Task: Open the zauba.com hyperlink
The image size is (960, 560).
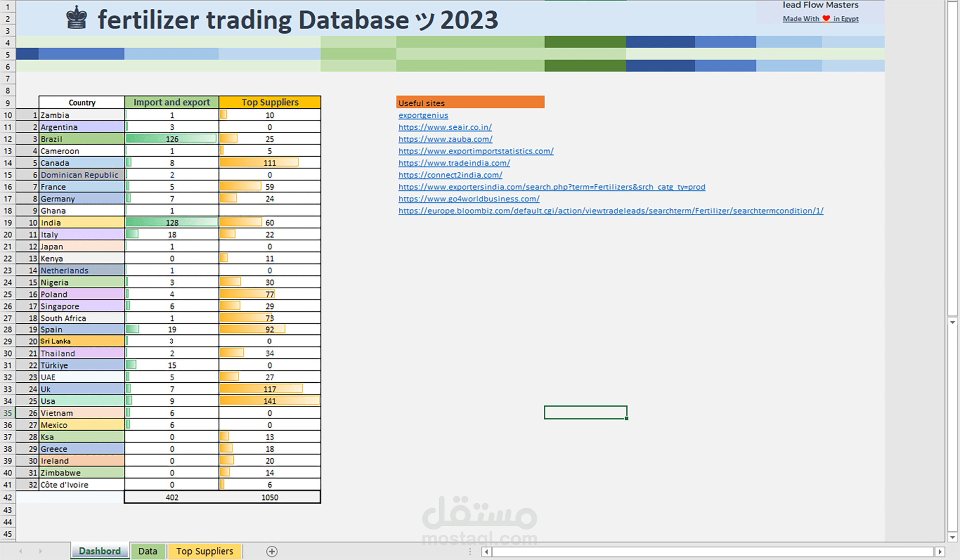Action: (x=445, y=139)
